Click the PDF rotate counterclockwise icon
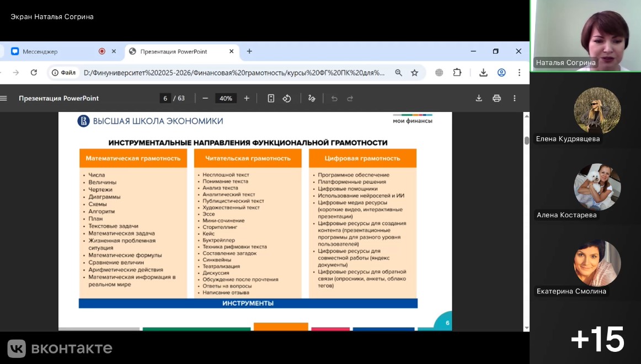This screenshot has height=364, width=641. click(x=287, y=98)
